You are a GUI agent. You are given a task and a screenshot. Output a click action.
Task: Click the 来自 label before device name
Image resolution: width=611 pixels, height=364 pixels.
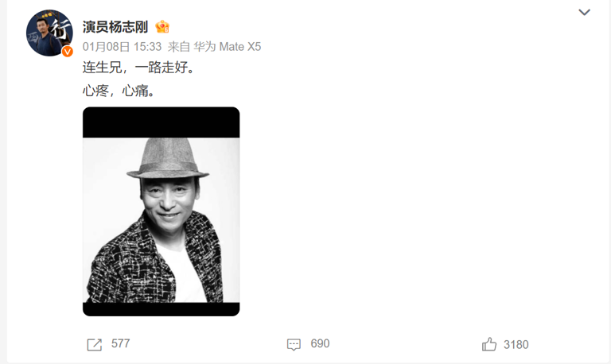(179, 47)
